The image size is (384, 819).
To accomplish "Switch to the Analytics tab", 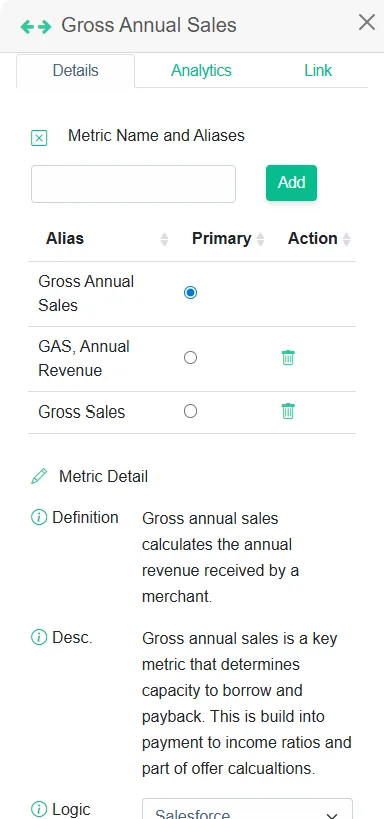I will point(201,71).
